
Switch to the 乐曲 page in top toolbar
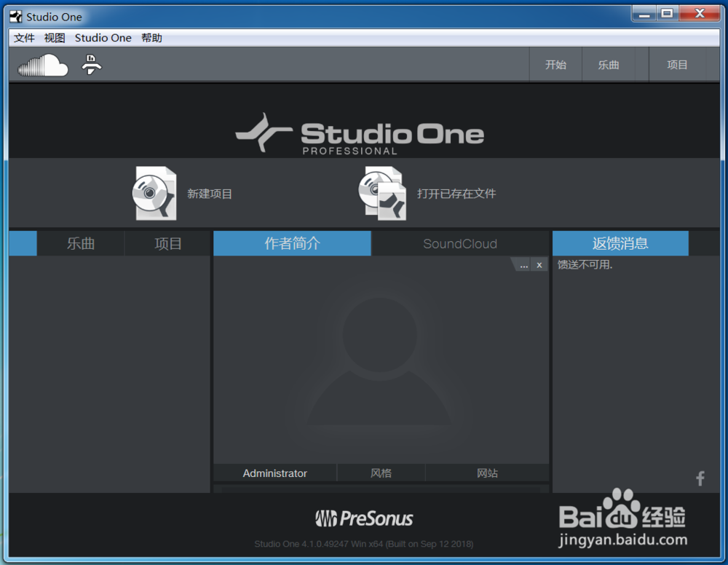click(608, 65)
